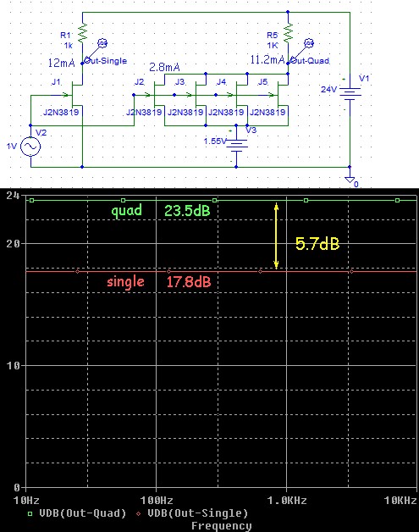Viewport: 419px width, 532px height.
Task: Click the 2.8mA current annotation
Action: coord(164,67)
